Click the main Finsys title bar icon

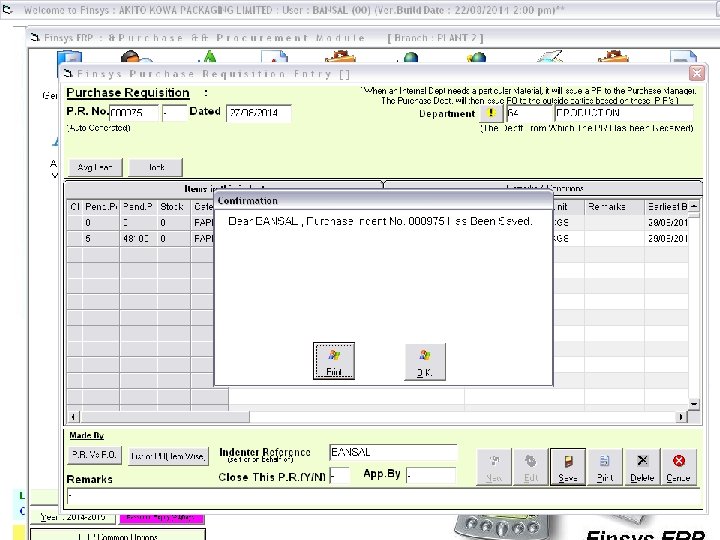(8, 9)
